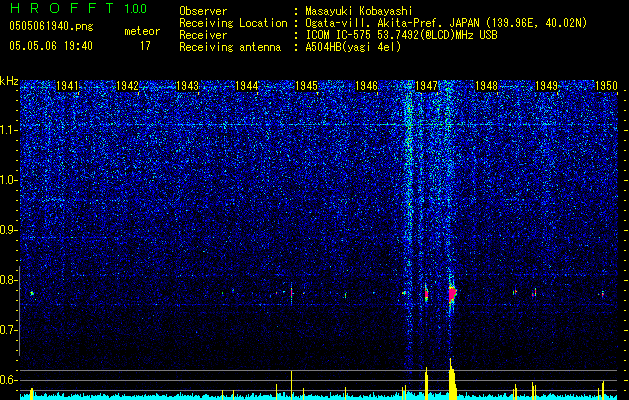The width and height of the screenshot is (629, 400).
Task: Click the Receiving Location value line
Action: click(x=446, y=23)
